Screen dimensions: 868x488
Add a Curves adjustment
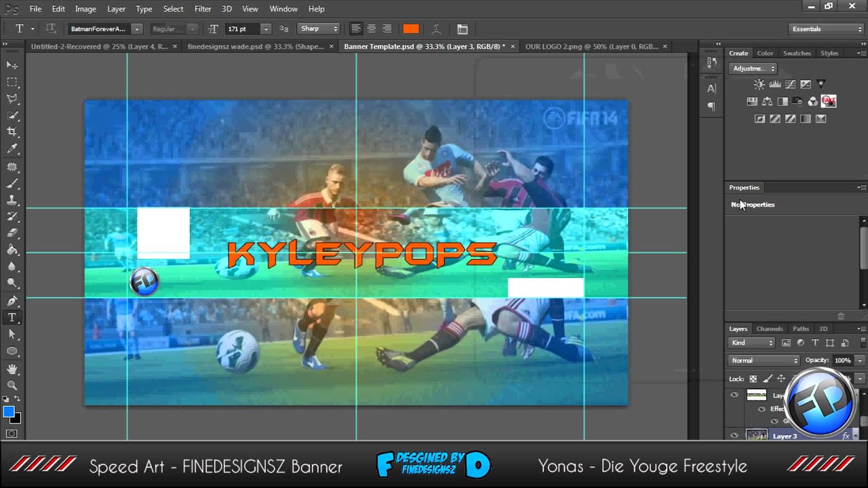click(790, 85)
